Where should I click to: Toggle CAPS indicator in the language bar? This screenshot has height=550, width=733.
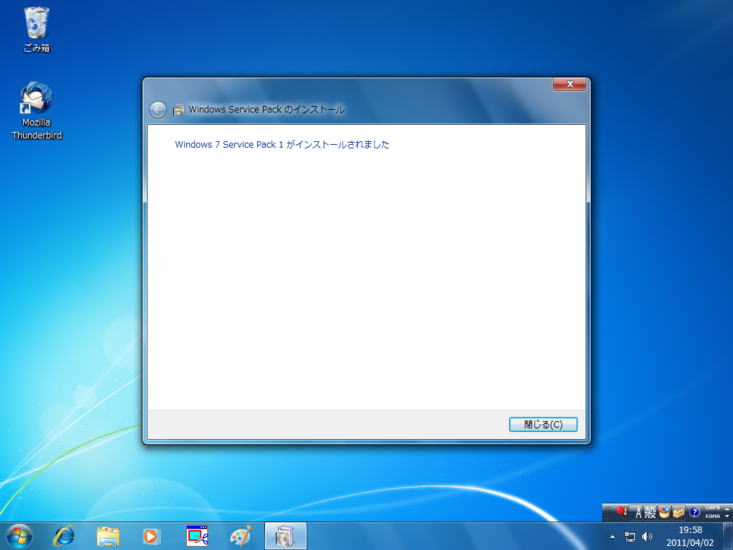(713, 507)
